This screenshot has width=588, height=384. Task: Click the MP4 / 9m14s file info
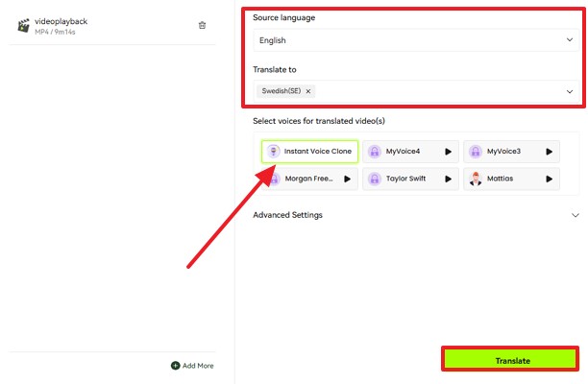(55, 32)
